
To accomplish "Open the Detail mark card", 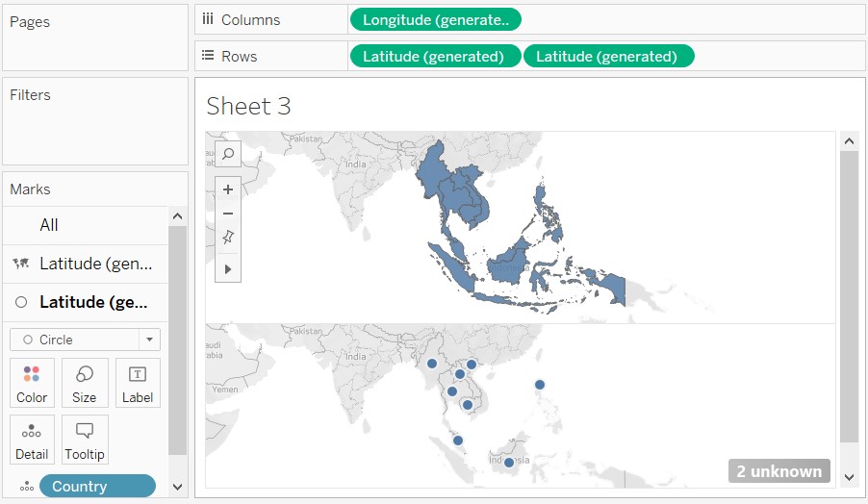I will (32, 440).
